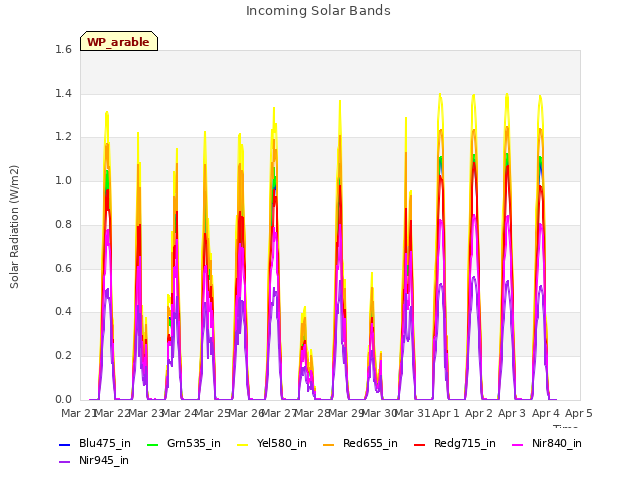Click the Nir840_in legend color marker
Viewport: 640px width, 480px height.
518,444
